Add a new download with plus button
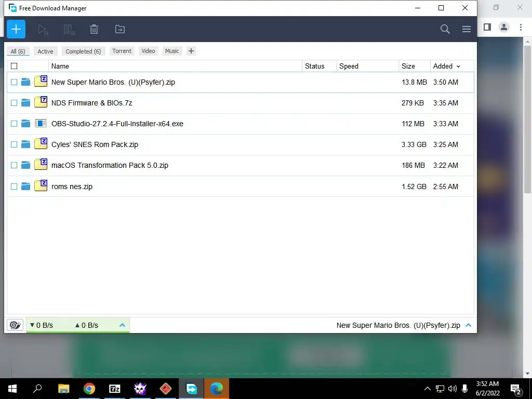The image size is (532, 399). click(16, 29)
